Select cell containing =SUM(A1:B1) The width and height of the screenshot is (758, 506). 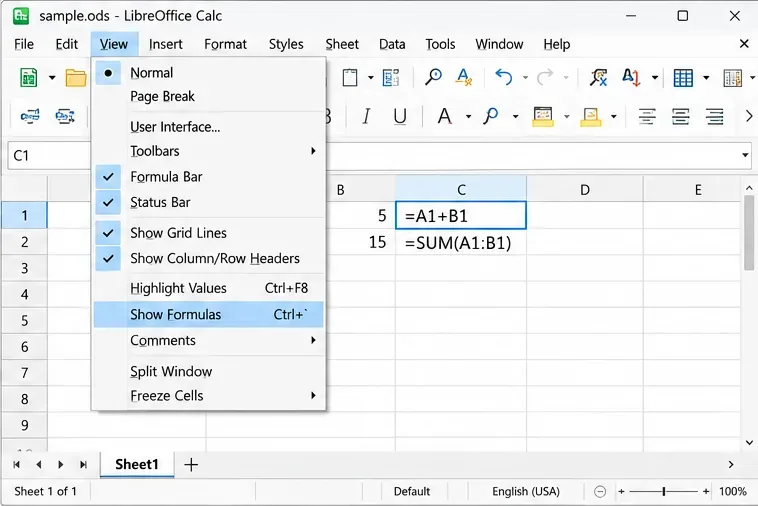click(461, 242)
